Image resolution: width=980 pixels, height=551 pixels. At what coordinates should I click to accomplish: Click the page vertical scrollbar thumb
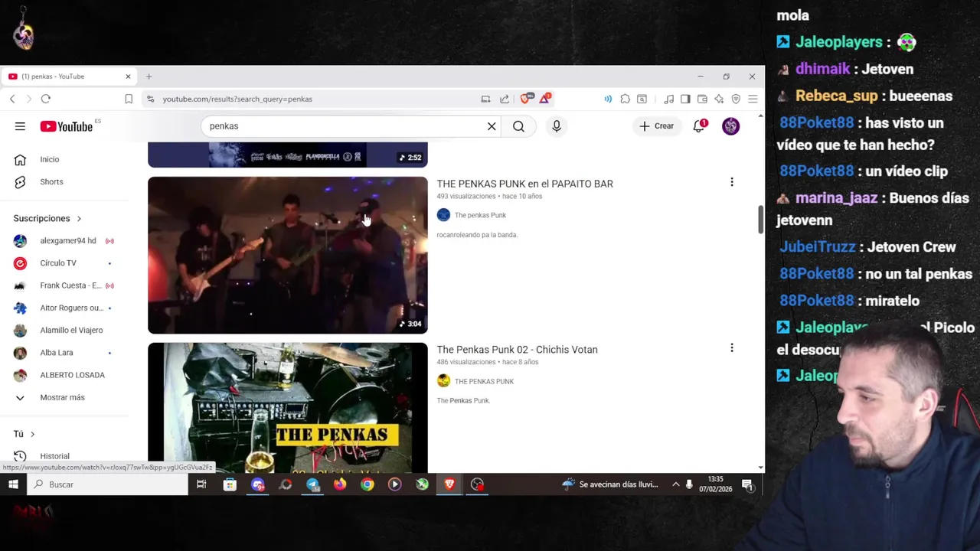[x=760, y=220]
